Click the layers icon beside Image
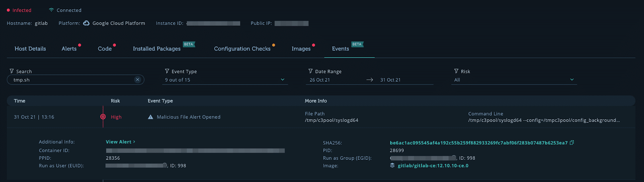644x182 pixels. [x=392, y=165]
